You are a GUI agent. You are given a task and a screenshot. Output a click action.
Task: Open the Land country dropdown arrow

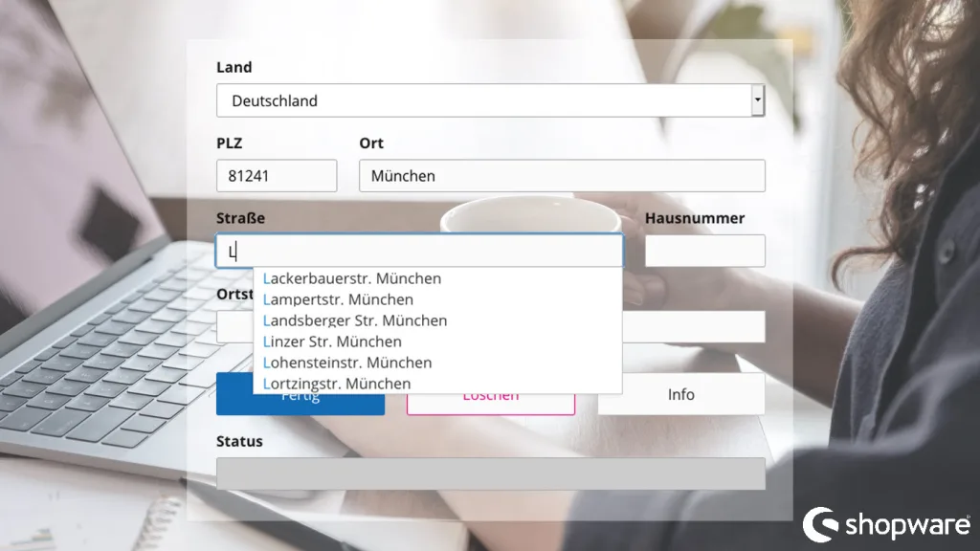tap(757, 100)
